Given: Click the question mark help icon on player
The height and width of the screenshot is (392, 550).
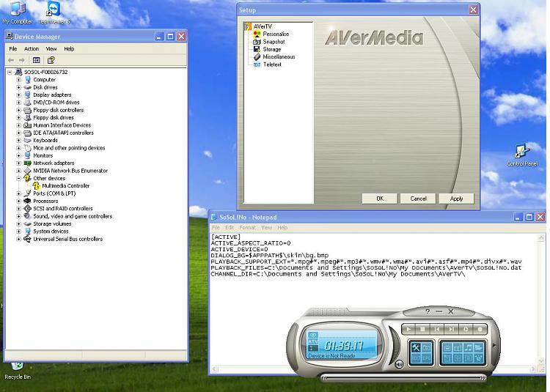Looking at the screenshot, I should (428, 311).
